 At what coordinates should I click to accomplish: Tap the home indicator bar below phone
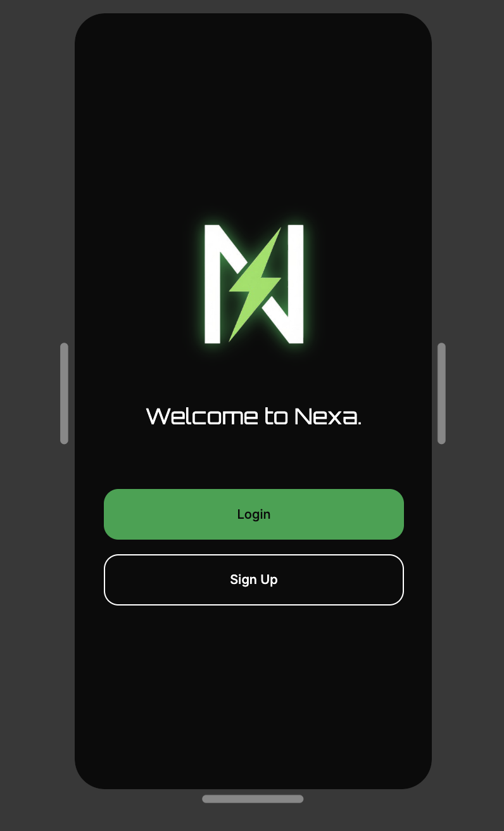253,799
